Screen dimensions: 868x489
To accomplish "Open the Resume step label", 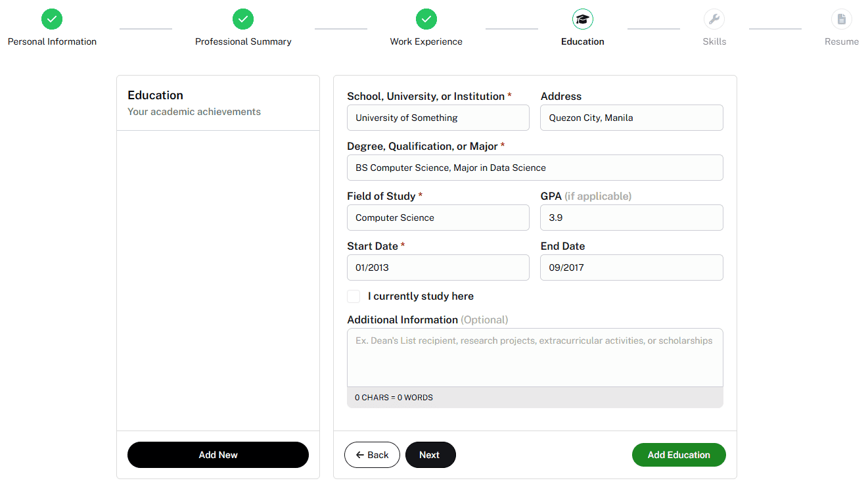I will pos(842,41).
